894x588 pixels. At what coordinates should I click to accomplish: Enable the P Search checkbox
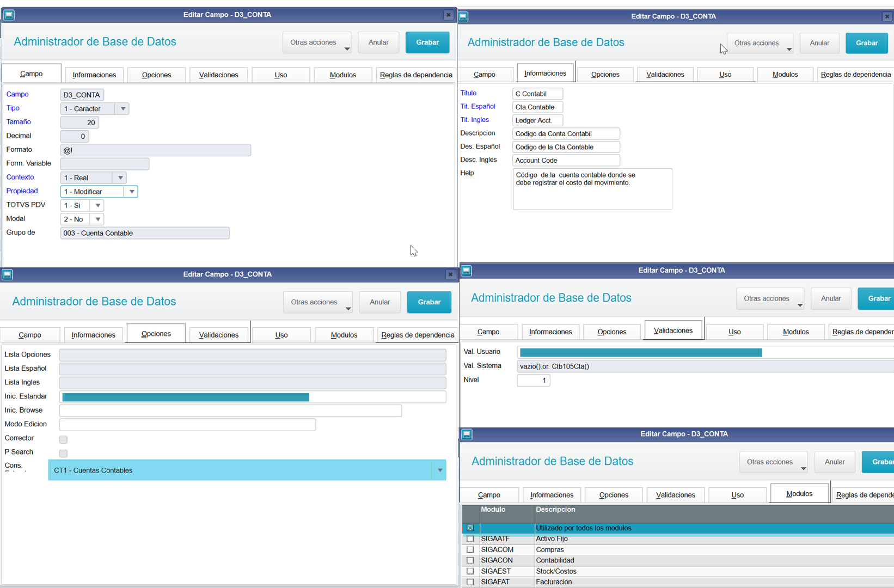tap(63, 453)
